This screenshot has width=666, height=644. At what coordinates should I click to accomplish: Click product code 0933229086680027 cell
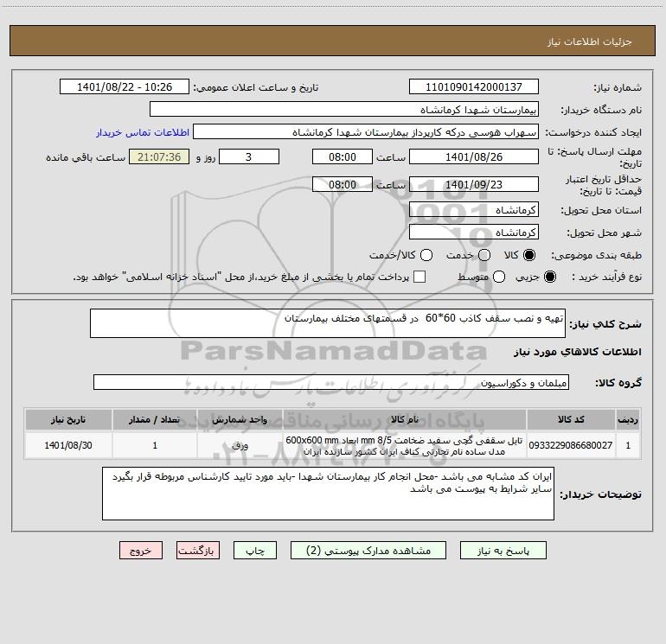coord(571,445)
